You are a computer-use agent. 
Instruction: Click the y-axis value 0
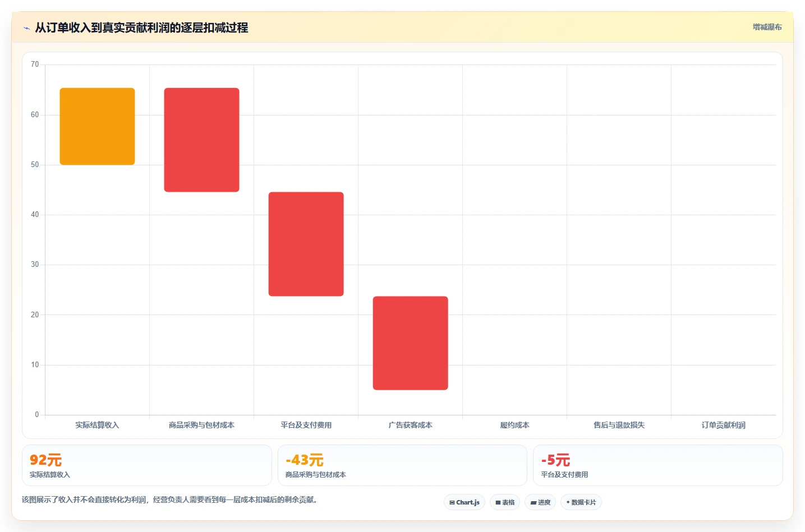(x=37, y=415)
